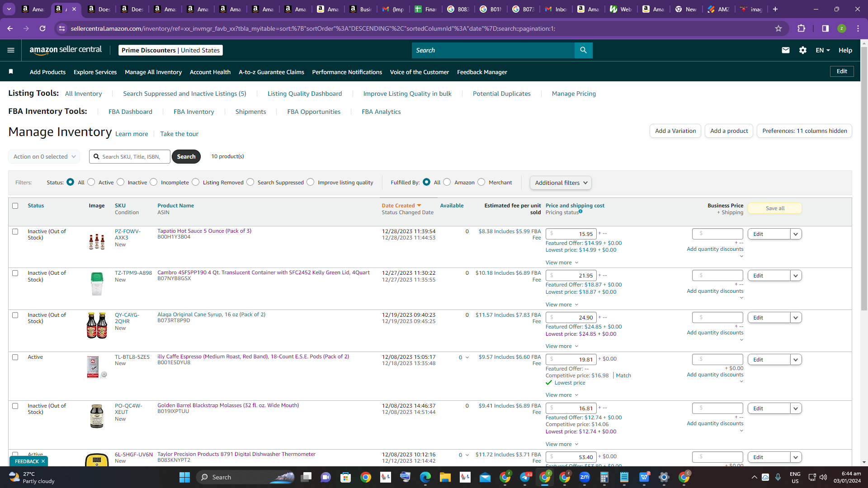Open the hamburger main menu
The width and height of the screenshot is (868, 488).
point(11,50)
